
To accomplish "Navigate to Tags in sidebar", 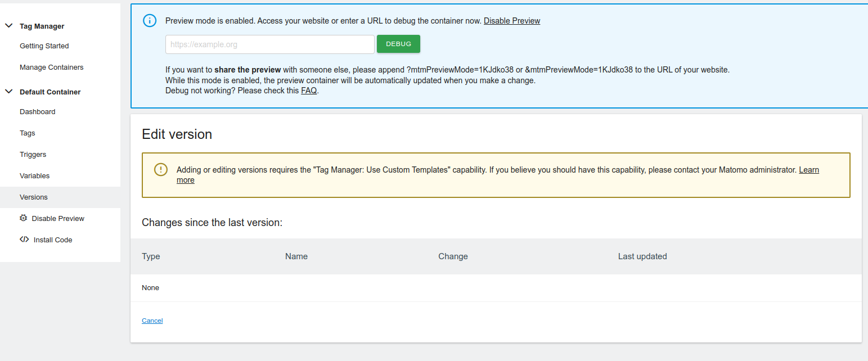I will pyautogui.click(x=27, y=133).
